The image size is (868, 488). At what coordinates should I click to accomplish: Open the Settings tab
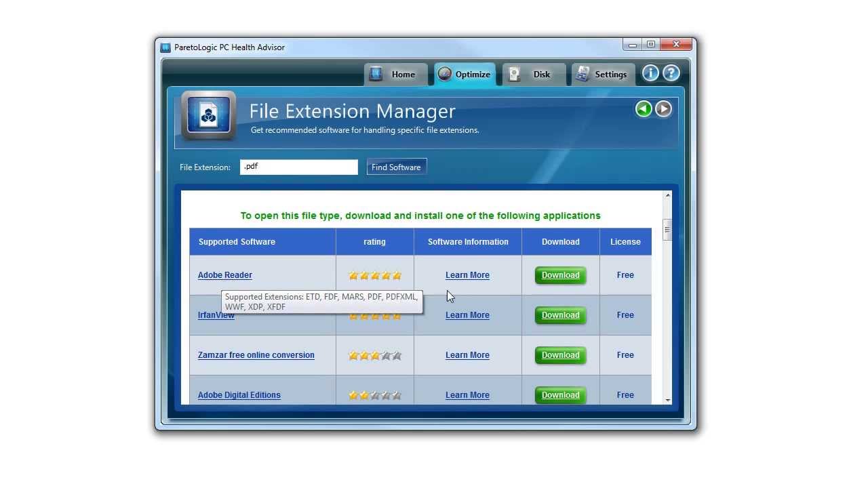(x=603, y=75)
